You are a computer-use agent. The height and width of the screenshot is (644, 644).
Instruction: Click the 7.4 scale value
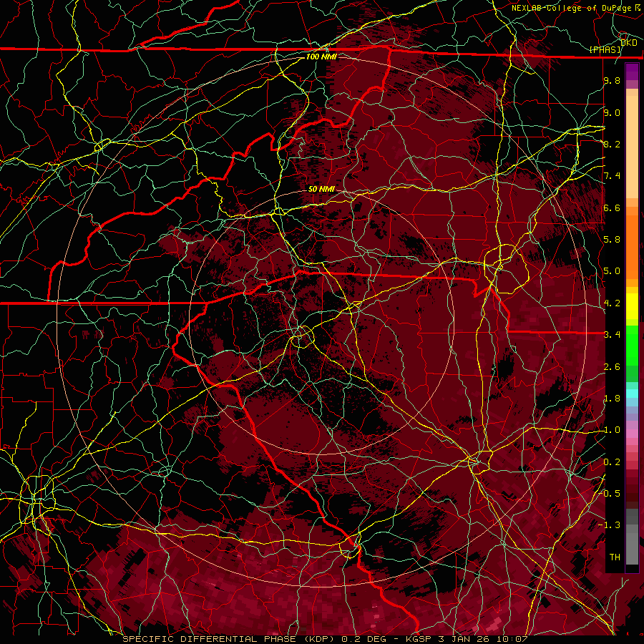coord(612,176)
